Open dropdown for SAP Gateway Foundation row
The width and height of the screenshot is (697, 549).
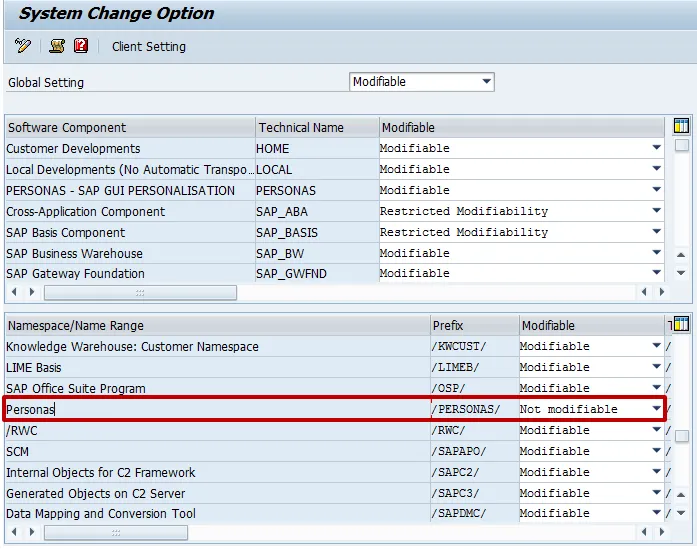[657, 274]
